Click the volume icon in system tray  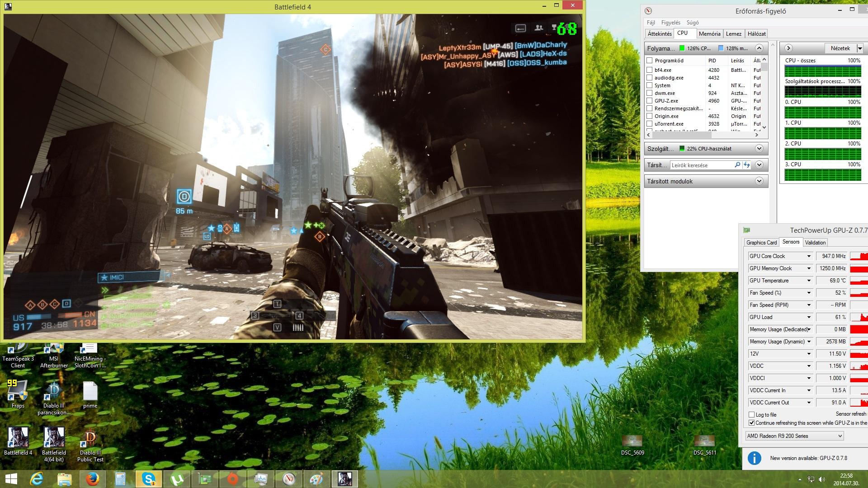coord(822,479)
